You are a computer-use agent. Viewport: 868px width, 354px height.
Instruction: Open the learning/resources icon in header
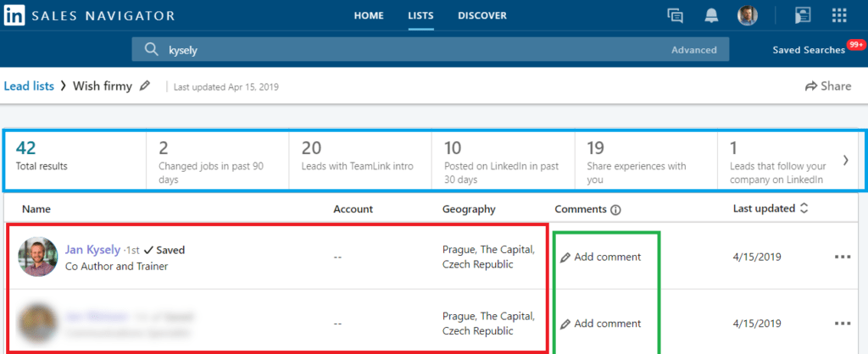click(803, 16)
